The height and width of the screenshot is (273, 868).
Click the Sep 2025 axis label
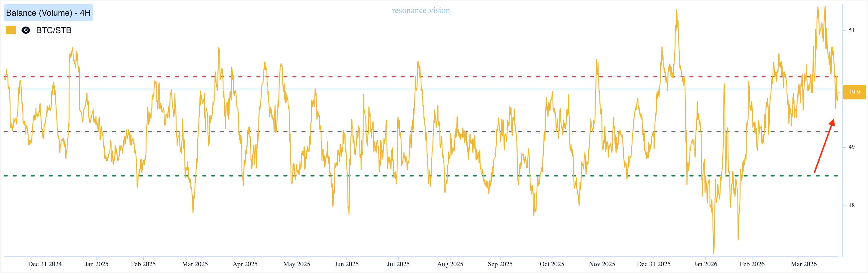[x=500, y=264]
